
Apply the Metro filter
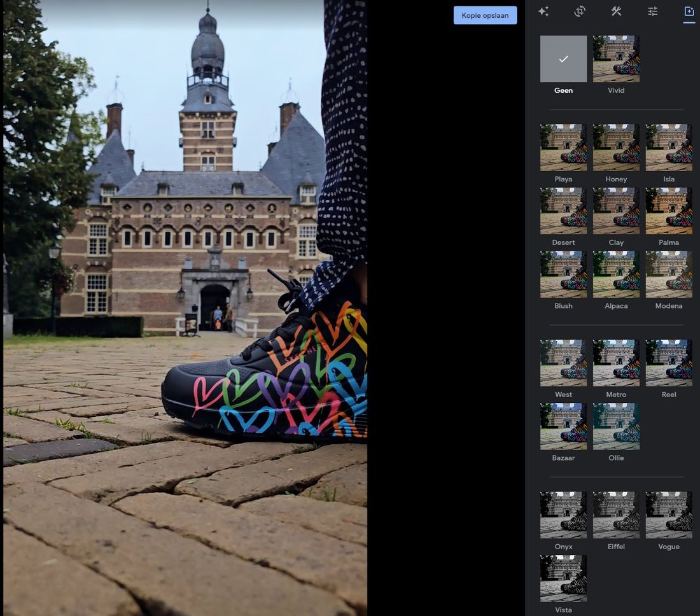coord(616,363)
